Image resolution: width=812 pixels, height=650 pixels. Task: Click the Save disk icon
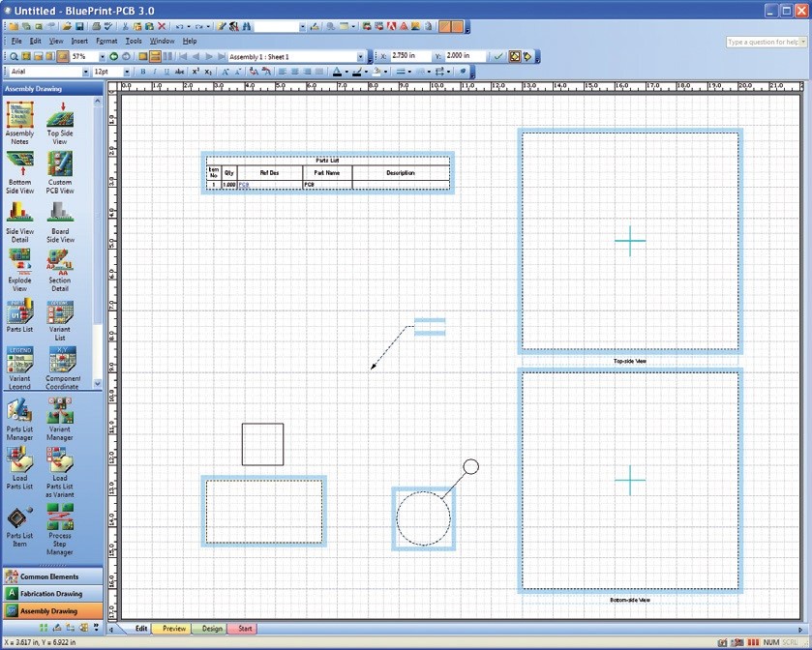pyautogui.click(x=79, y=26)
